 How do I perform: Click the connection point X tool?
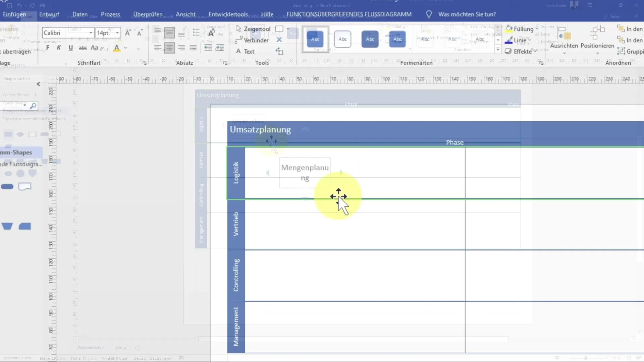pyautogui.click(x=279, y=40)
